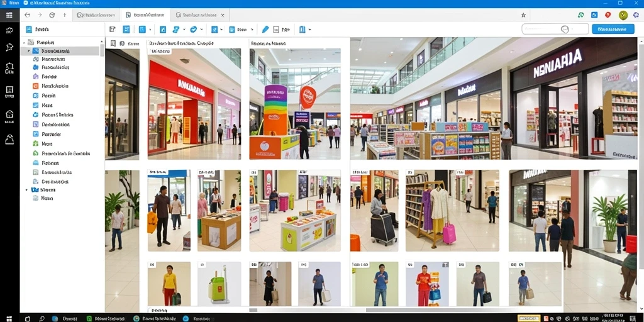Open the yellow-green round profile avatar
The image size is (644, 322).
pos(623,15)
